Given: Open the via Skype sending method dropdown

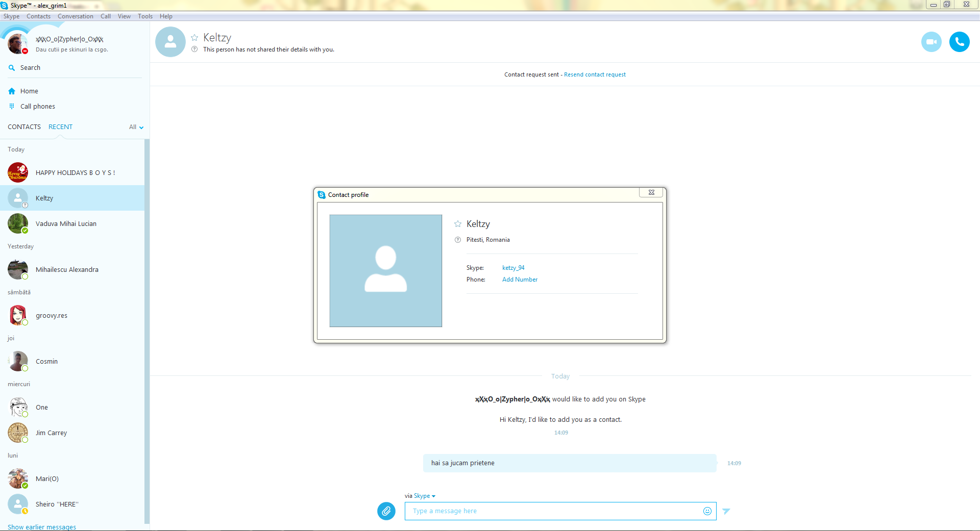Looking at the screenshot, I should [425, 496].
